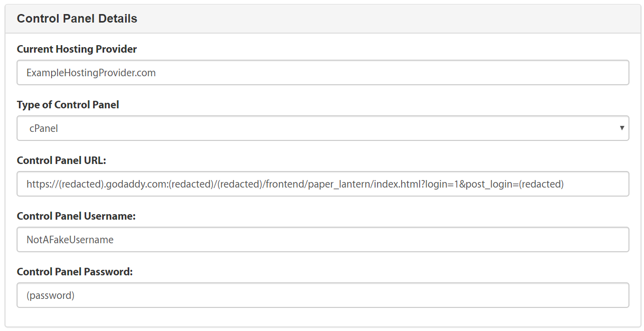The image size is (644, 331).
Task: Focus the Control Panel Password input field
Action: [323, 295]
